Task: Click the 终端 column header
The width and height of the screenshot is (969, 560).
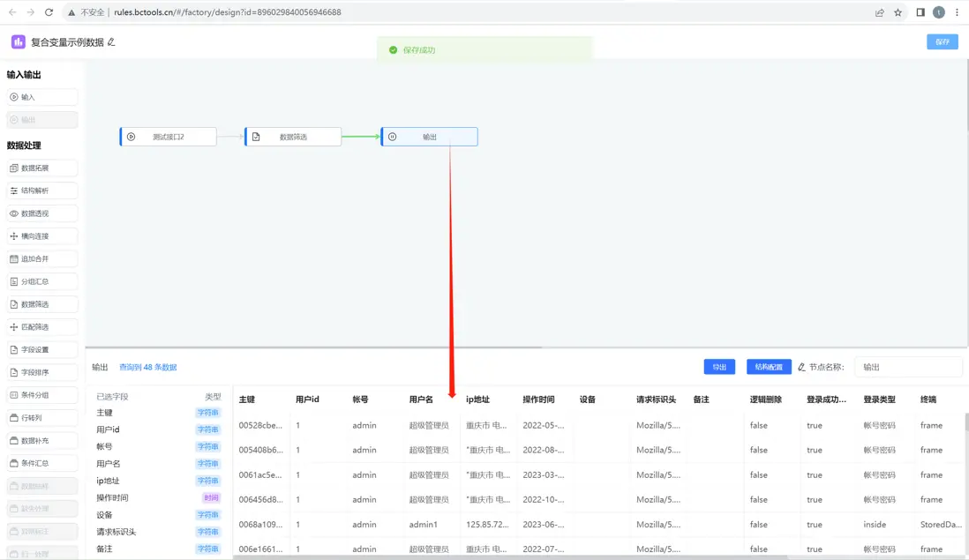Action: tap(928, 399)
